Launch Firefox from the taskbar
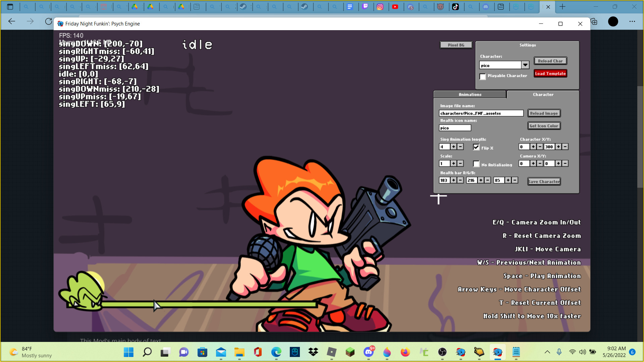The image size is (644, 362). pos(405,352)
